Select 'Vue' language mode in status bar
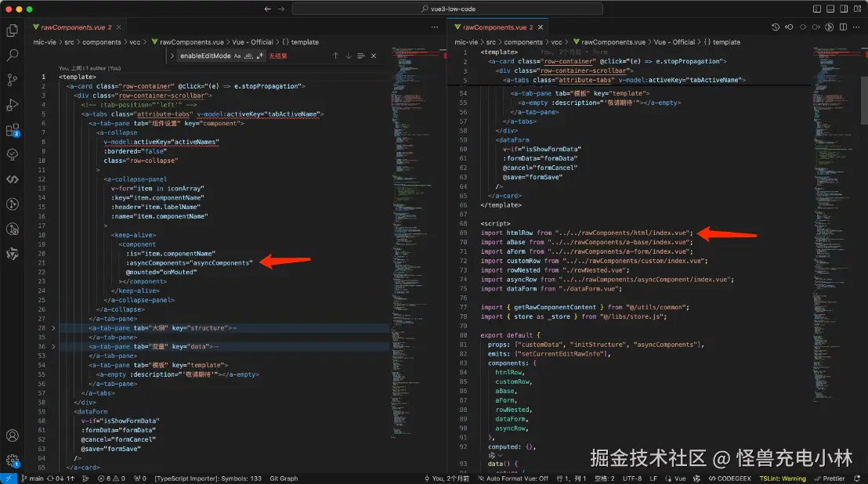Viewport: 868px width, 484px height. (x=675, y=479)
